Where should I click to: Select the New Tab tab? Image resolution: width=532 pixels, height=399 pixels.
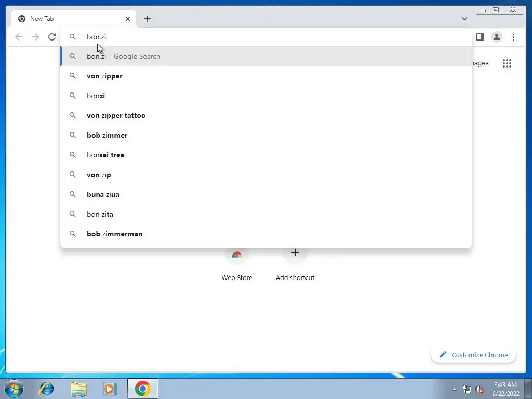[74, 19]
